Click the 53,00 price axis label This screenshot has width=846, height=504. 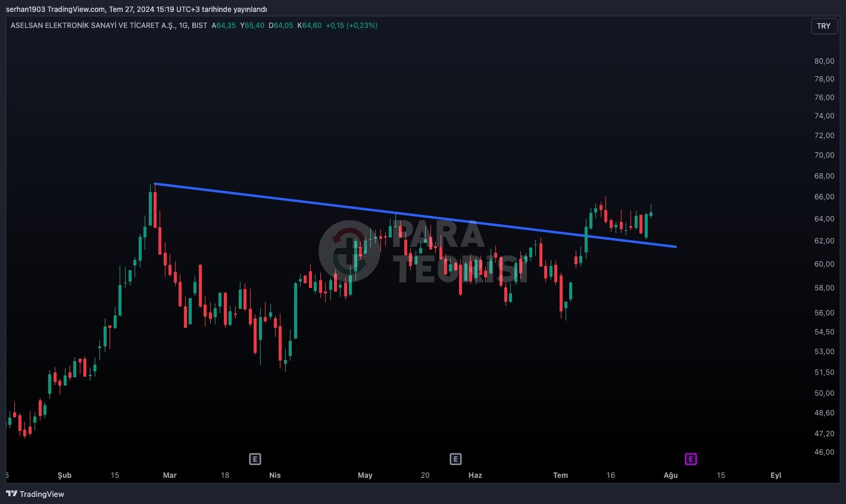click(x=824, y=352)
